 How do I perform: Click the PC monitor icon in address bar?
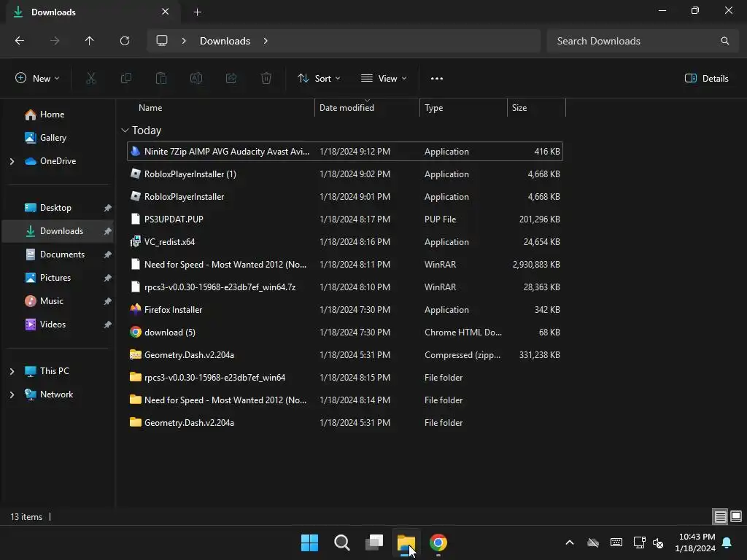[x=162, y=41]
